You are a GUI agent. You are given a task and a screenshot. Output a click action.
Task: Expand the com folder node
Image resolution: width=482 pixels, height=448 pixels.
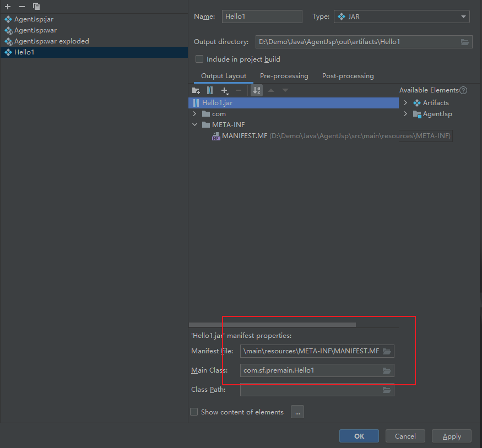[x=194, y=113]
